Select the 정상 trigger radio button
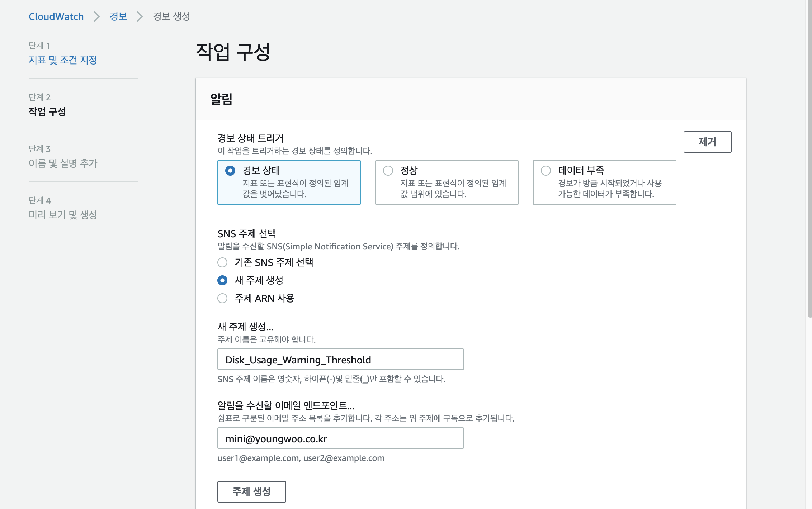 388,171
